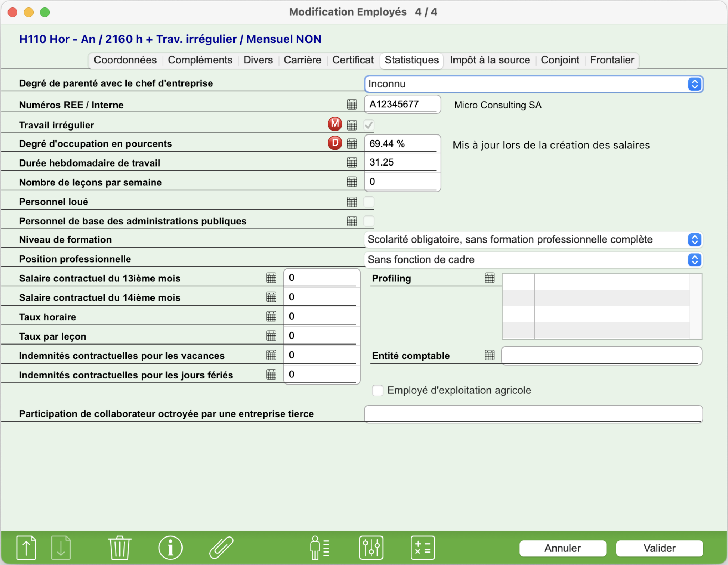Enable the Personnel loué checkbox
The width and height of the screenshot is (728, 565).
[369, 202]
